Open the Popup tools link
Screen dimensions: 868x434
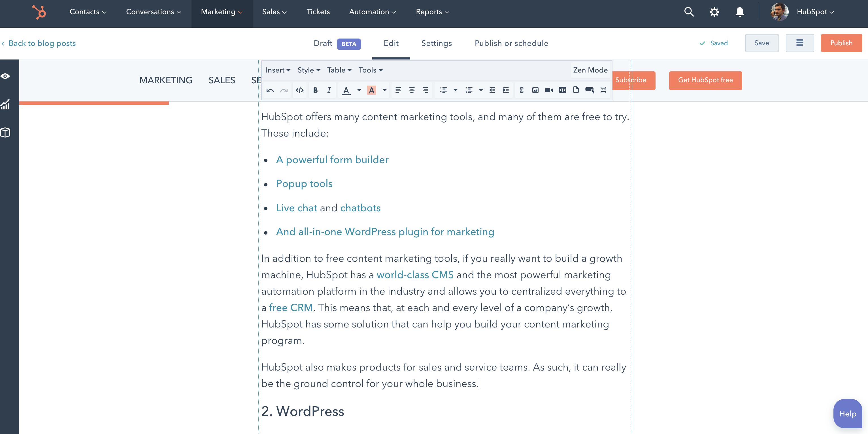coord(304,184)
